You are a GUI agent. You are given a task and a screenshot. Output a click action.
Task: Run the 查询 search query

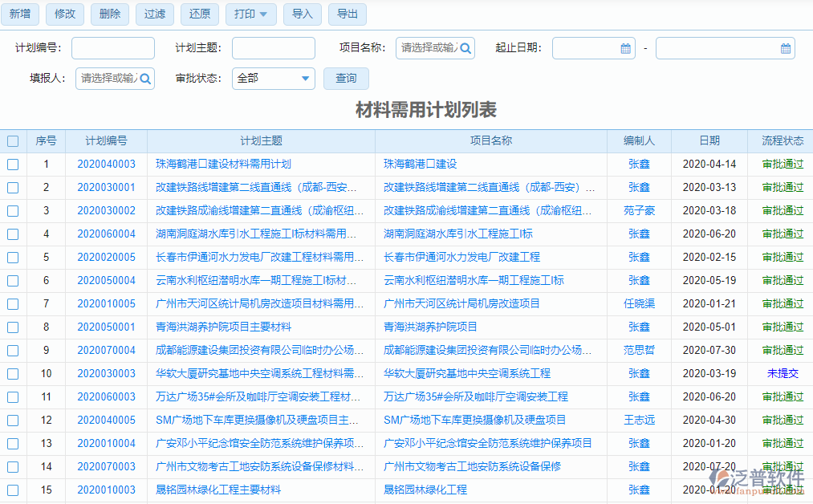click(346, 79)
